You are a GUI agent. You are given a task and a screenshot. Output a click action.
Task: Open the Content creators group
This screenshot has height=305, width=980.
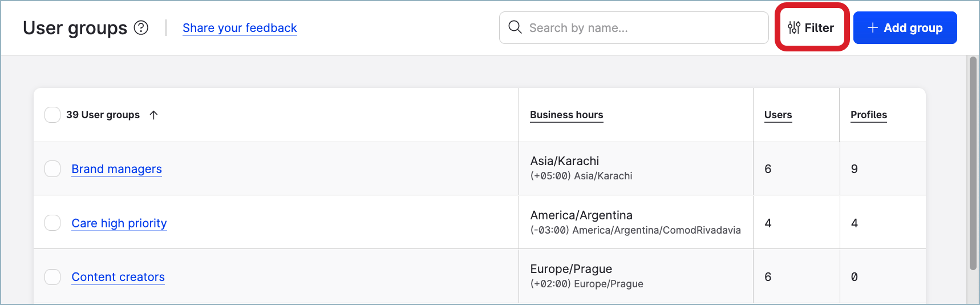[118, 277]
